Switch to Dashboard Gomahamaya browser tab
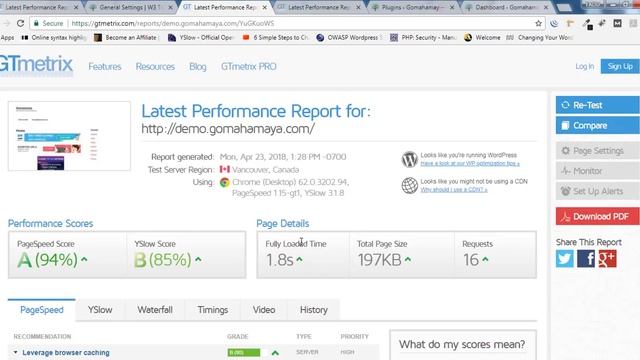This screenshot has height=360, width=640. click(506, 7)
